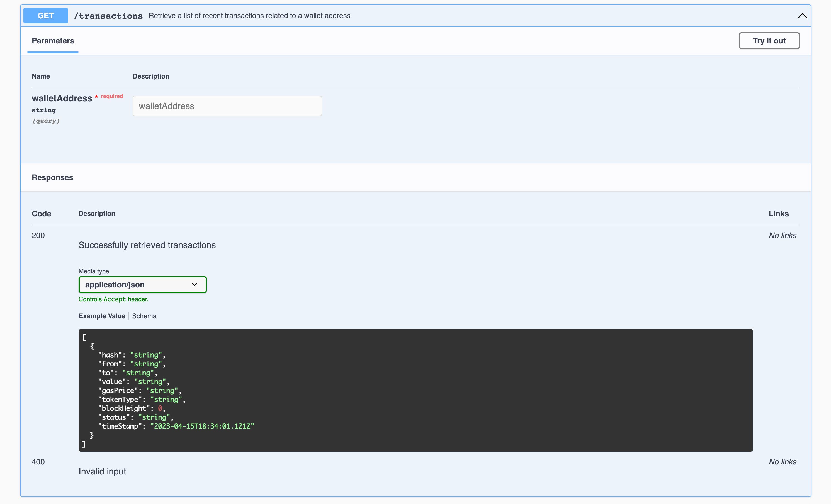Click the 'Code' column header
831x504 pixels.
tap(42, 214)
